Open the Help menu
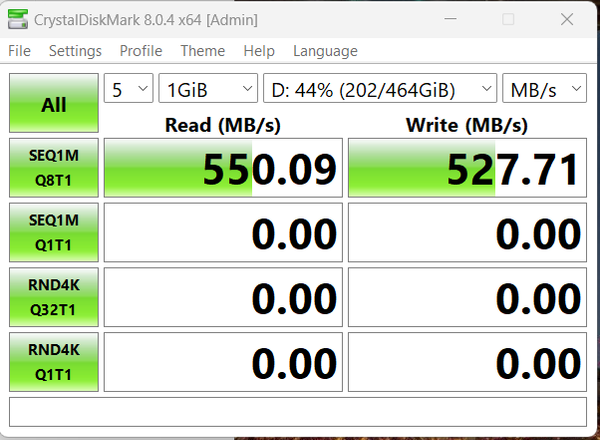 pos(259,51)
